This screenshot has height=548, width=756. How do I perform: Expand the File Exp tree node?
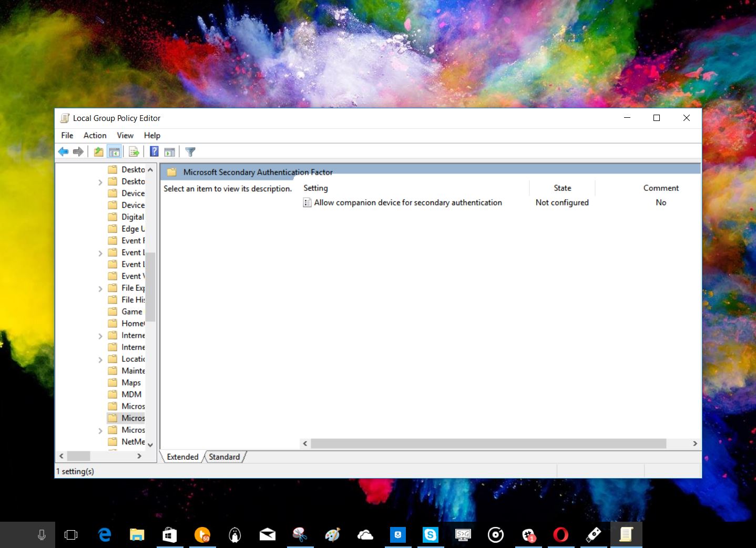pos(100,289)
